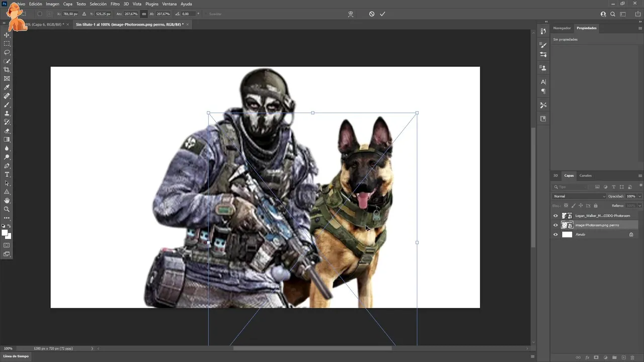
Task: Switch to the Canales tab
Action: click(x=586, y=175)
